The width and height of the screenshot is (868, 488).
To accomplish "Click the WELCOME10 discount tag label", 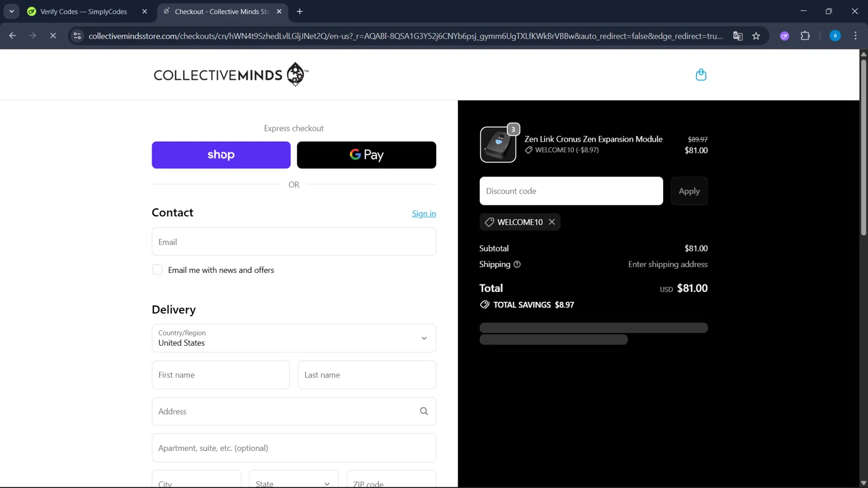I will (x=520, y=222).
